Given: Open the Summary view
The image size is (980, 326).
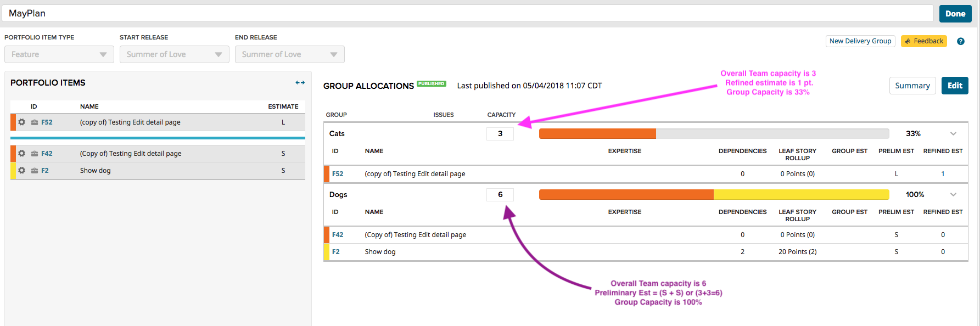Looking at the screenshot, I should (912, 86).
